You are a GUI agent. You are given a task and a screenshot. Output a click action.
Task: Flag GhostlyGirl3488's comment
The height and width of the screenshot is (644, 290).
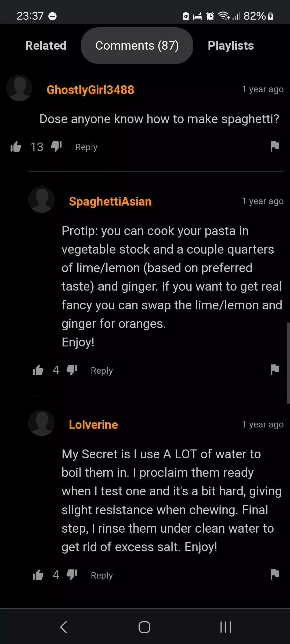pyautogui.click(x=275, y=147)
